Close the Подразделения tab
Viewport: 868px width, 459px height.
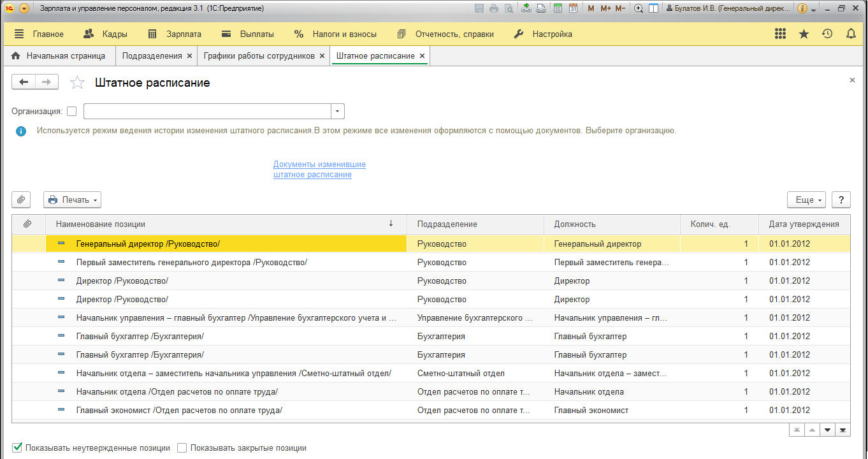point(189,56)
